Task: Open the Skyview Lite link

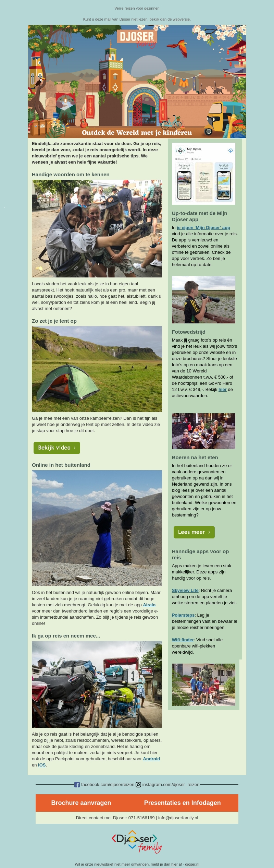Action: pyautogui.click(x=185, y=590)
